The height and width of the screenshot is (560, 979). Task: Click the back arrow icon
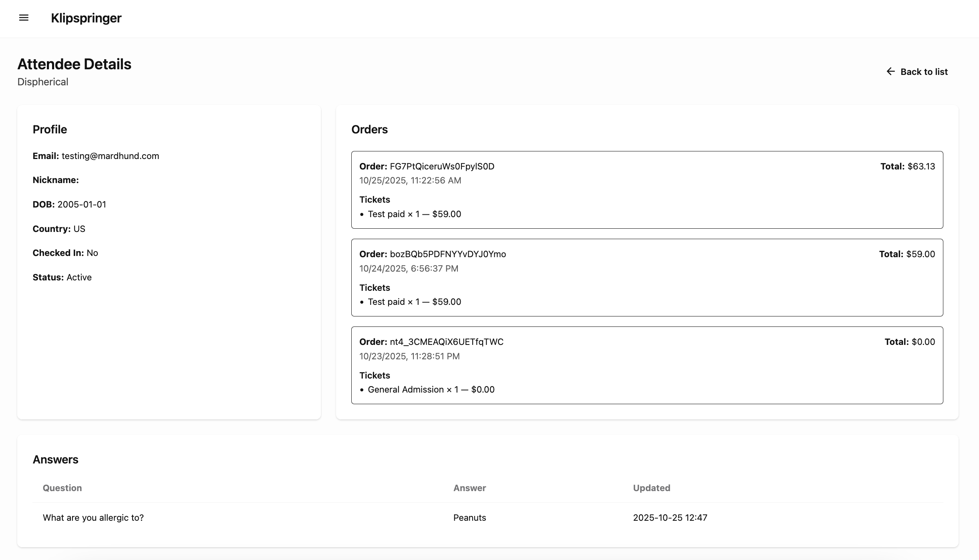point(890,71)
